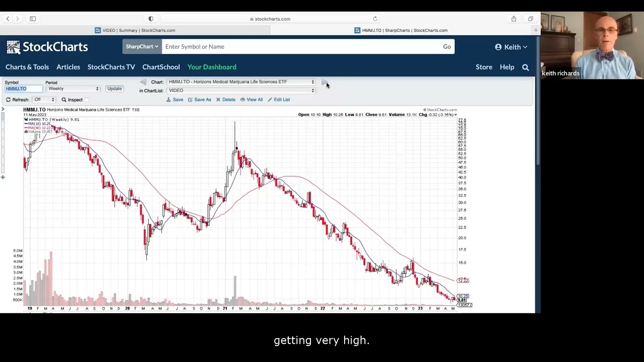Click the Enter Symbol or Name field

point(301,46)
